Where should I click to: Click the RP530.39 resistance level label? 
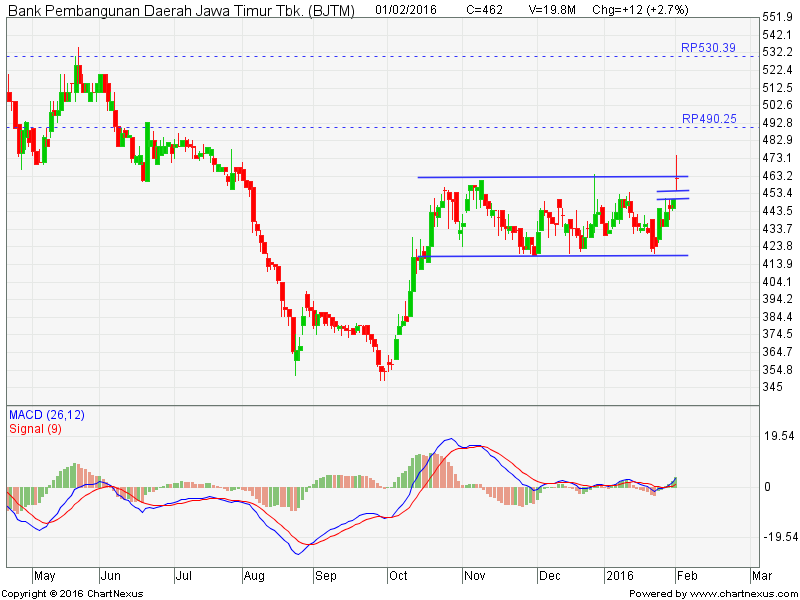(708, 48)
